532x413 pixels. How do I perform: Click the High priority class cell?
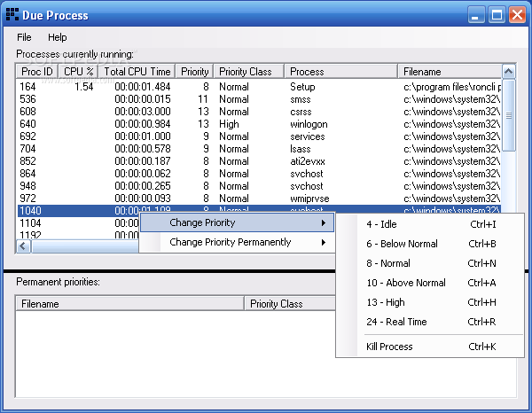coord(229,124)
